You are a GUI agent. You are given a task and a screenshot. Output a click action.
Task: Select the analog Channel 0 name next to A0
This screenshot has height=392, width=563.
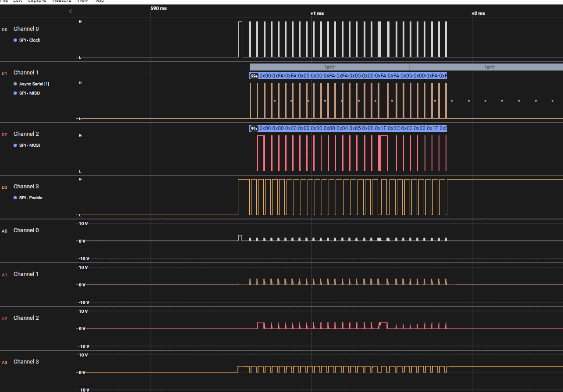pos(26,230)
